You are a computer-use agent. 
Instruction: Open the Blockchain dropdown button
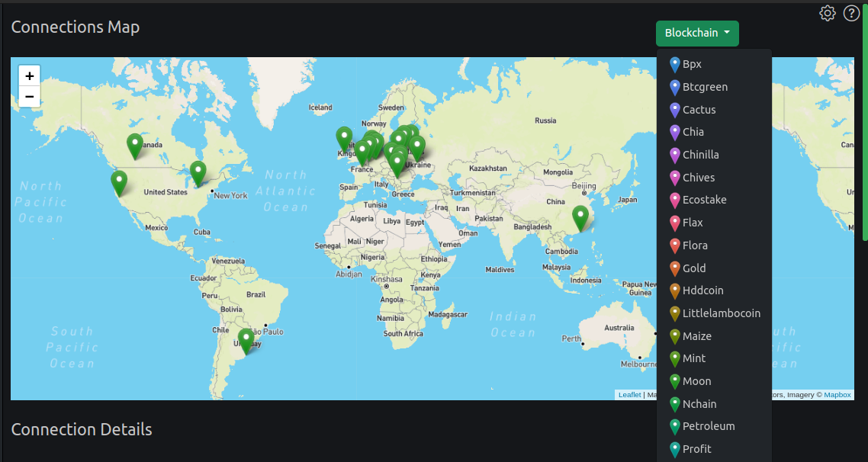tap(697, 34)
